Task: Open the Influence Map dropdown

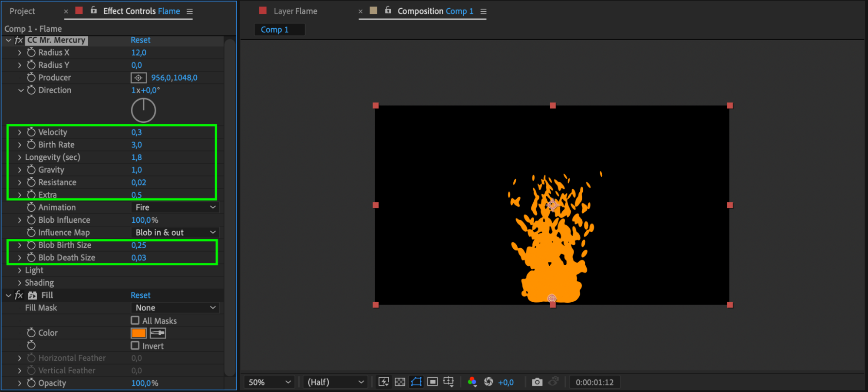Action: [175, 233]
